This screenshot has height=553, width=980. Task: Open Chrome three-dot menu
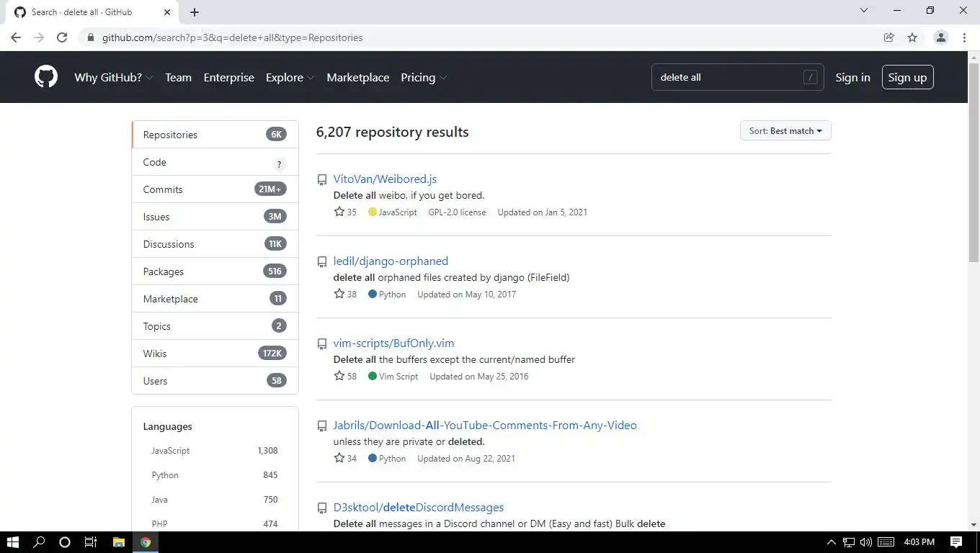pyautogui.click(x=964, y=37)
